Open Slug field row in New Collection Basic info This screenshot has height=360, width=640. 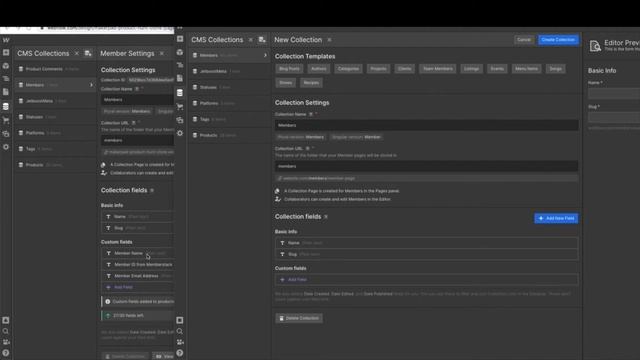(427, 254)
